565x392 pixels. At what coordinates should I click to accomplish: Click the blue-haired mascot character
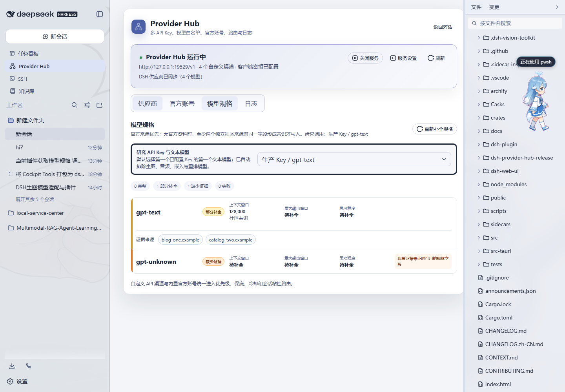click(536, 101)
